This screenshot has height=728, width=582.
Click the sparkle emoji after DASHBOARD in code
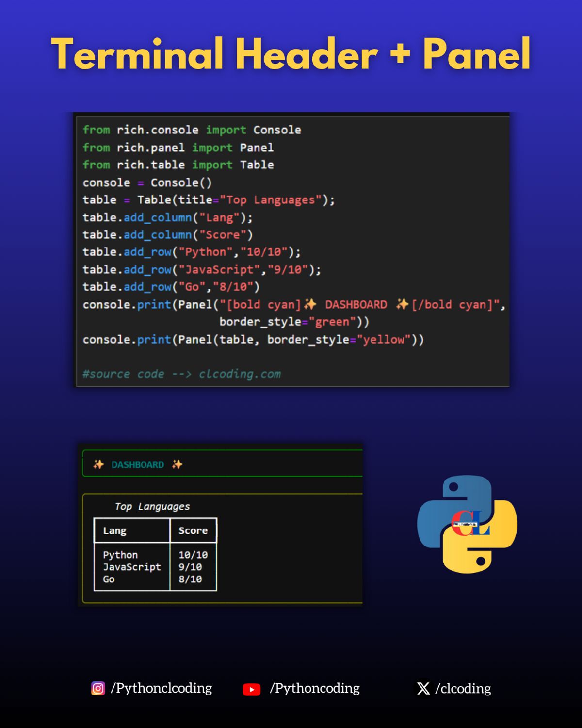[402, 304]
